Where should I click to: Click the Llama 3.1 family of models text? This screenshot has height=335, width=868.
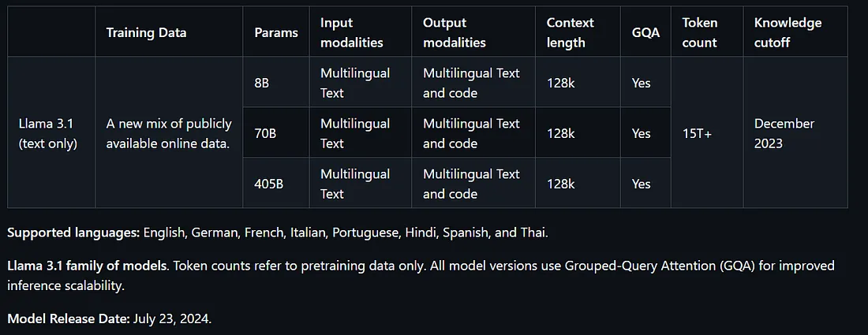tap(87, 266)
